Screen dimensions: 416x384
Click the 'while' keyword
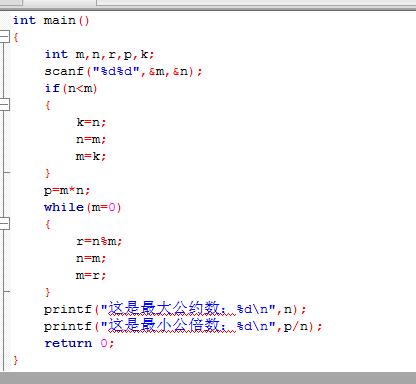point(64,207)
